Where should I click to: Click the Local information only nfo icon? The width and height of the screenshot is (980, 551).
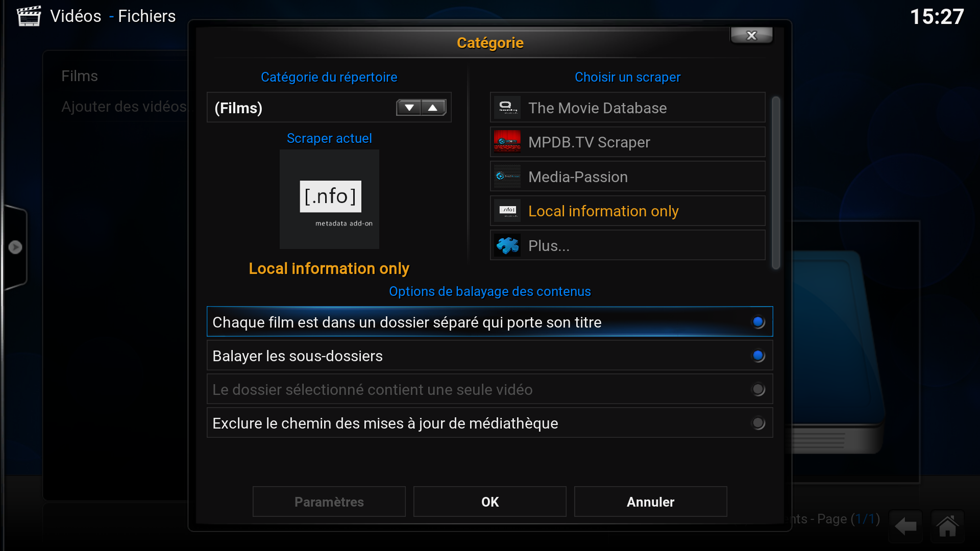point(507,211)
